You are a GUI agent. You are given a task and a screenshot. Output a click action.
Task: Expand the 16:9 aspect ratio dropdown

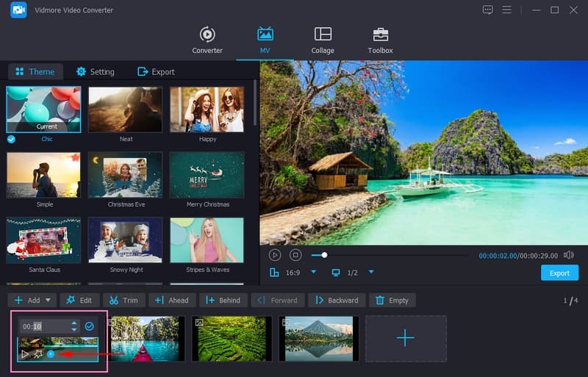pyautogui.click(x=313, y=273)
